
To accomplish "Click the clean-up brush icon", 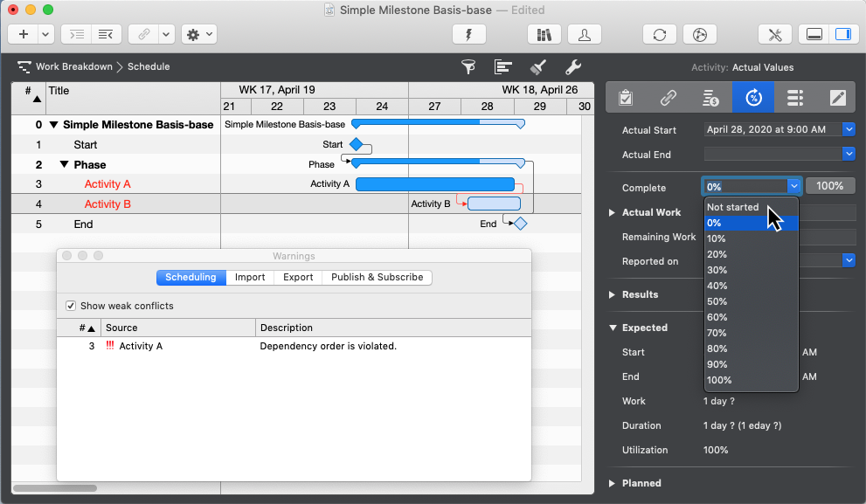I will (x=538, y=67).
